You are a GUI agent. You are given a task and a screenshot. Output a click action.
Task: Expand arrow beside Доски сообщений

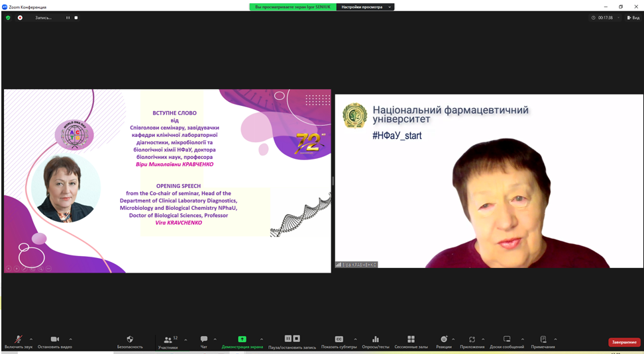pos(523,339)
